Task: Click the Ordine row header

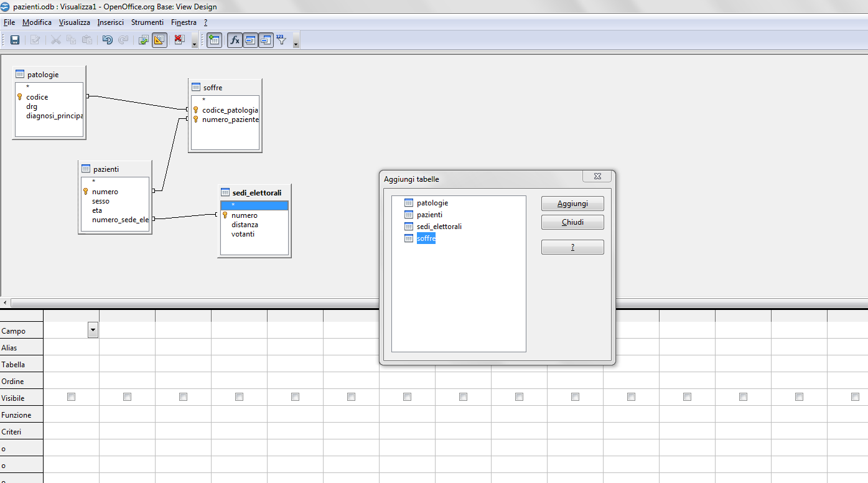Action: 21,381
